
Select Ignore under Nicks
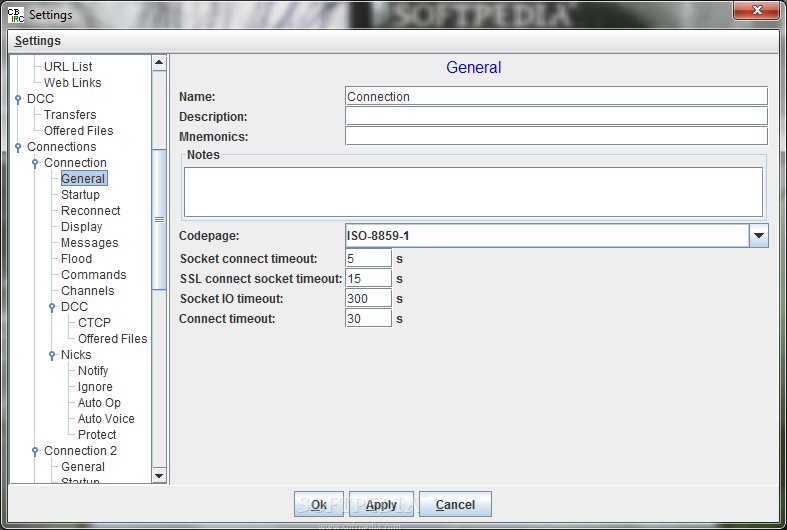(x=95, y=387)
